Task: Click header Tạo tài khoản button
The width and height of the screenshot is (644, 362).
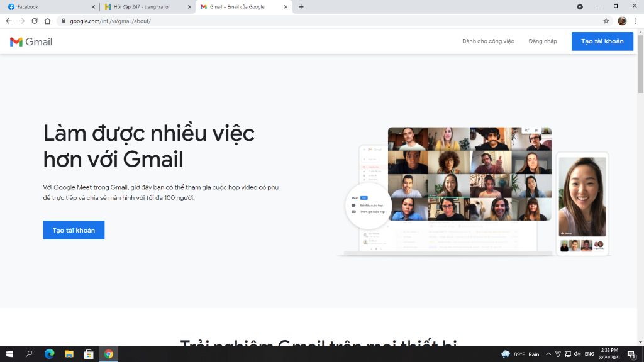Action: (602, 41)
